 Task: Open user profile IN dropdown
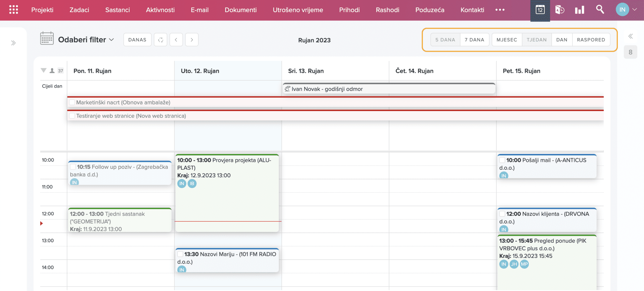(x=626, y=10)
